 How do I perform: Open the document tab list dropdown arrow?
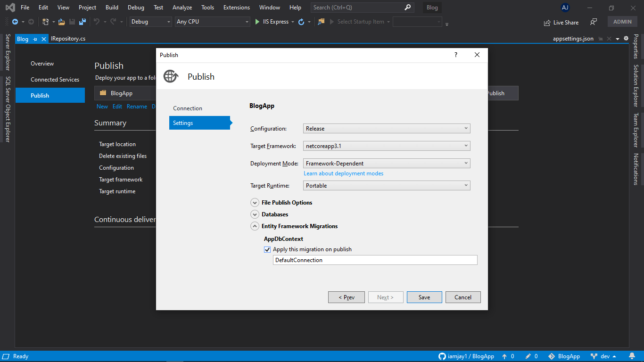[x=618, y=39]
